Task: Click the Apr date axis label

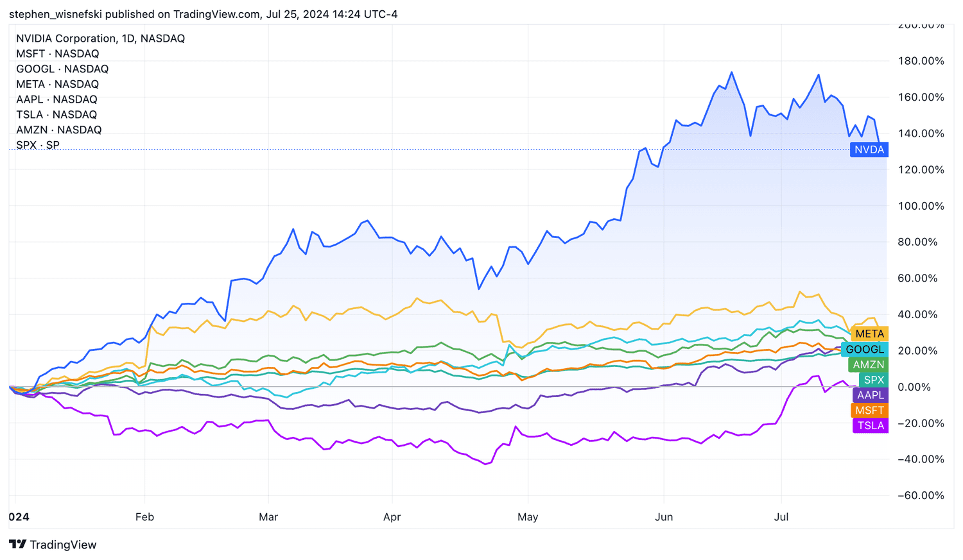Action: tap(392, 517)
